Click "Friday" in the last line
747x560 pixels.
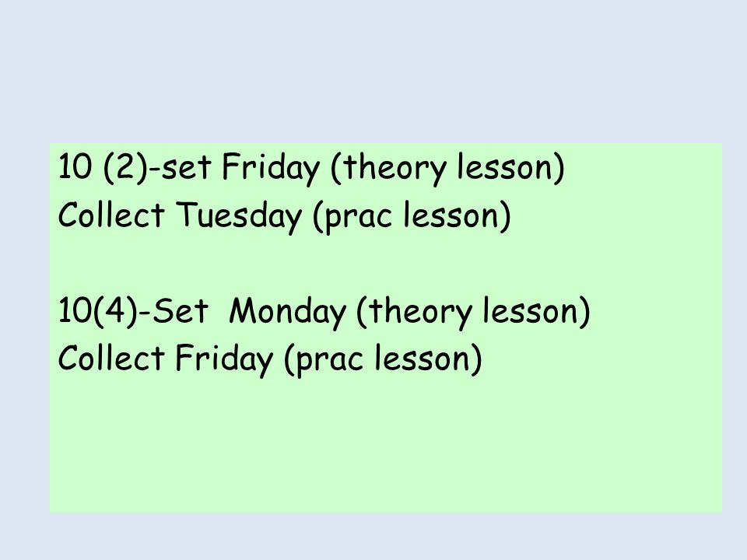tap(224, 359)
